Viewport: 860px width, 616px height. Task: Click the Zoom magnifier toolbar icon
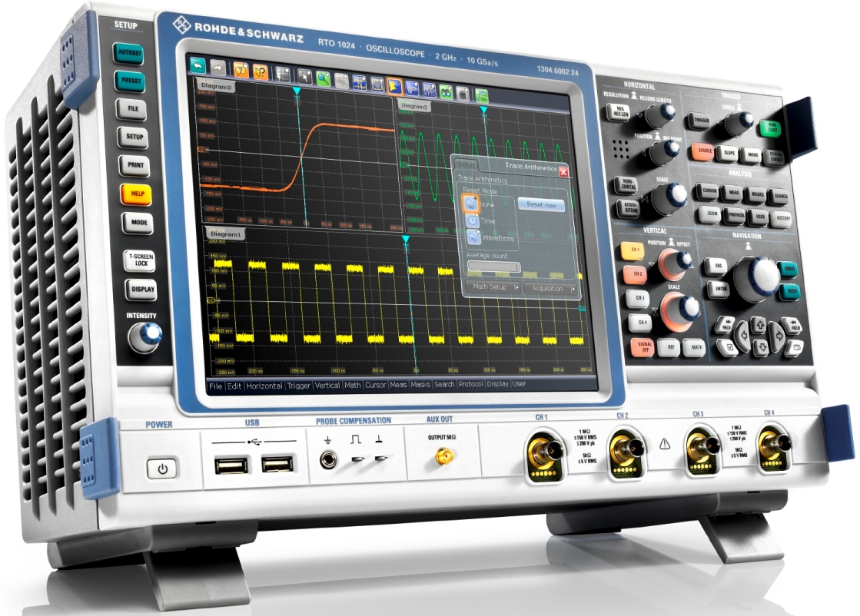[324, 78]
